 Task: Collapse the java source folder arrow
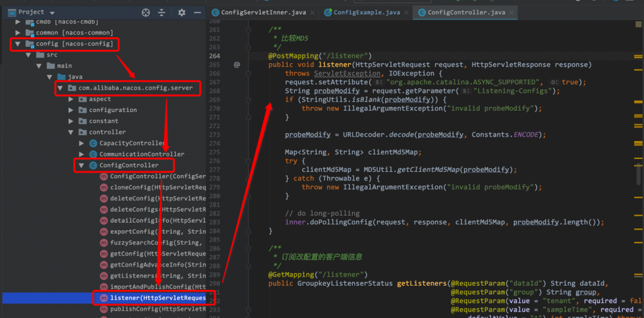[x=50, y=77]
